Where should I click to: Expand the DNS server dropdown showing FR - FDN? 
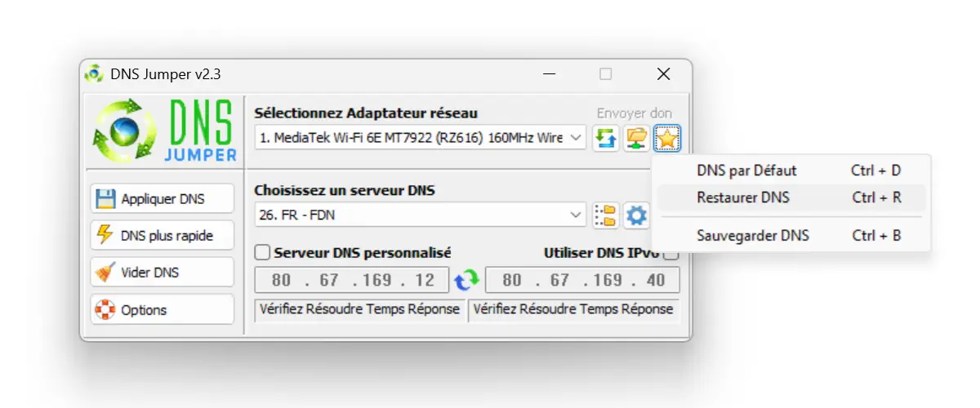[x=577, y=215]
